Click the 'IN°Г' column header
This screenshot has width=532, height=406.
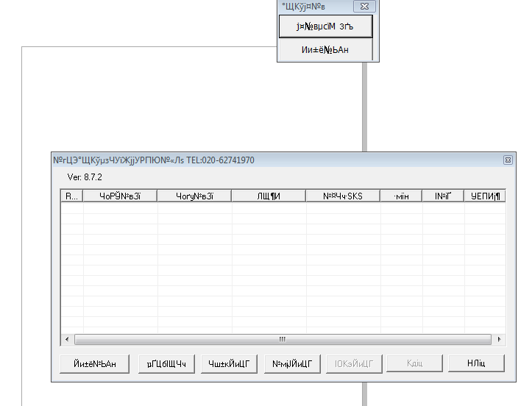pos(442,196)
